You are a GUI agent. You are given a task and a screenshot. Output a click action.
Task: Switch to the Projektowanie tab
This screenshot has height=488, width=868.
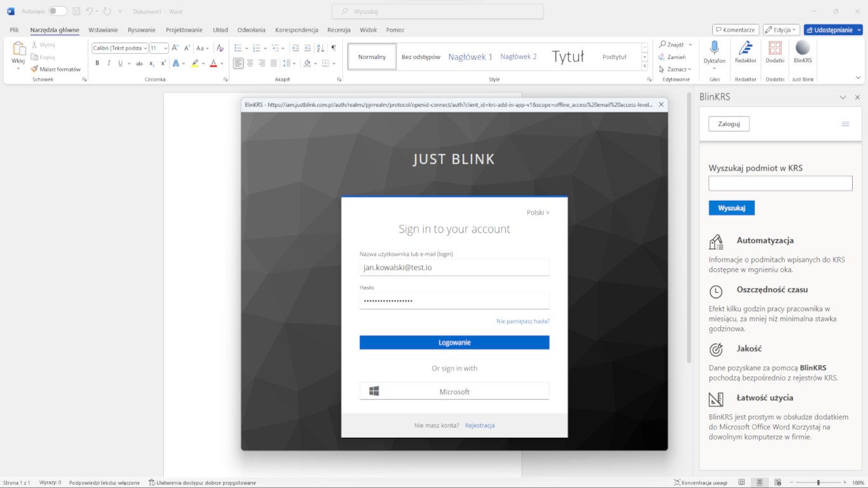[x=184, y=30]
